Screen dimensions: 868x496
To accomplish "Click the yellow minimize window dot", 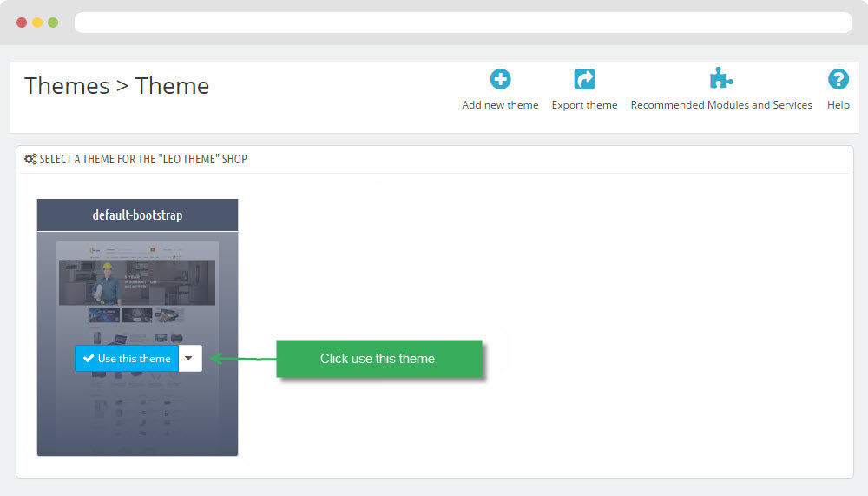I will [37, 23].
